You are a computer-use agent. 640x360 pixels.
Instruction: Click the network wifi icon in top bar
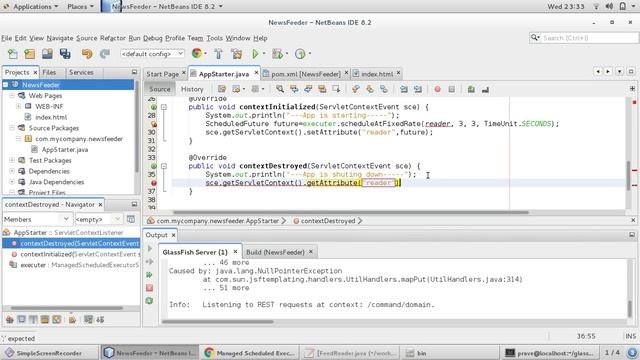click(x=596, y=7)
